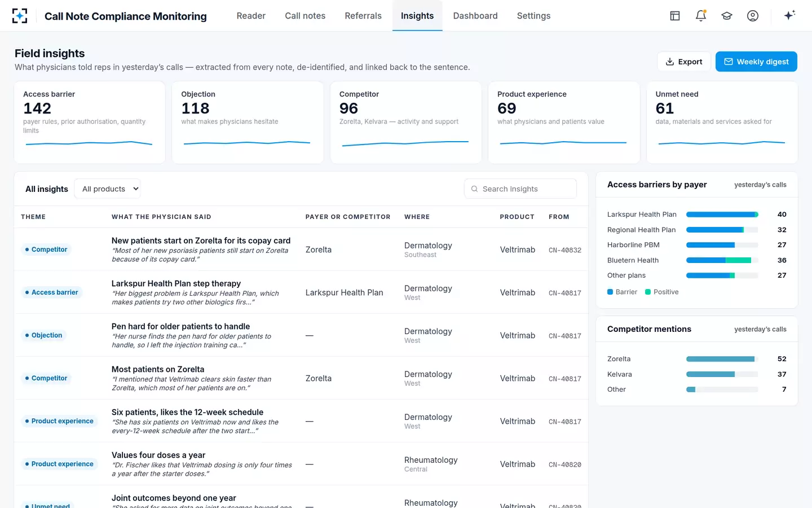Click the Objection theme tag

(43, 335)
